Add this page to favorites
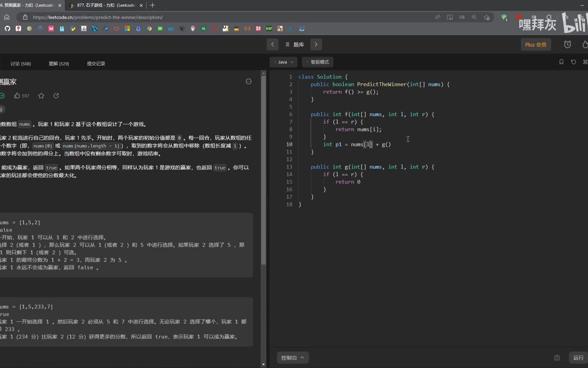Image resolution: width=588 pixels, height=368 pixels. 486,17
